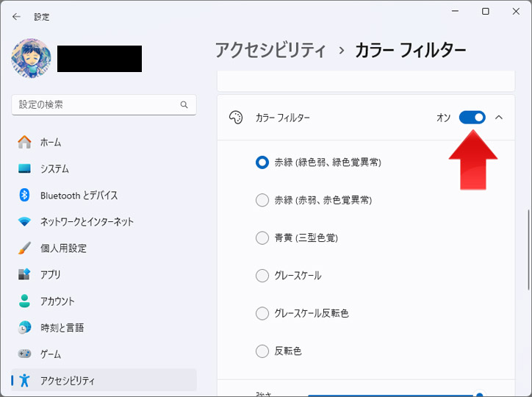
Task: Maximize the 設定 window
Action: pos(486,11)
